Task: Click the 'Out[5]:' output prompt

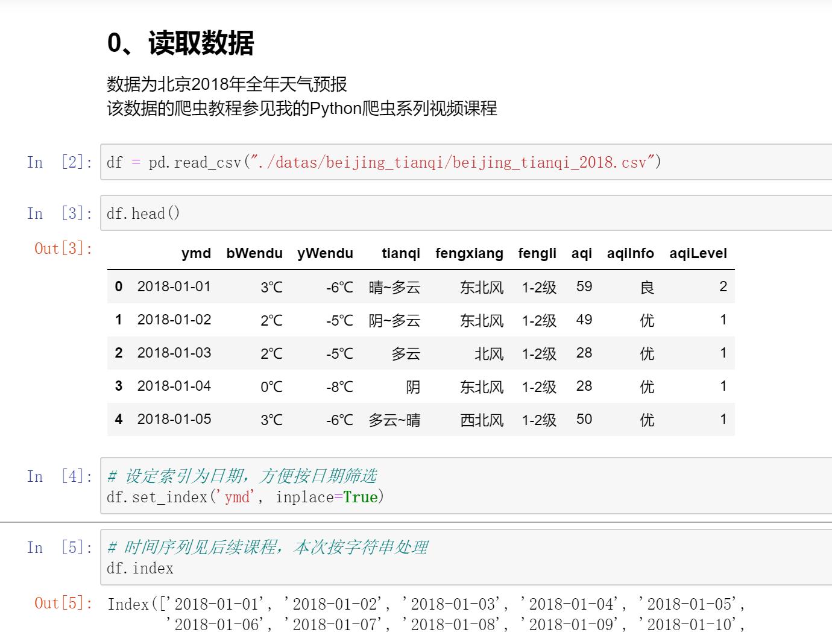Action: pyautogui.click(x=64, y=603)
